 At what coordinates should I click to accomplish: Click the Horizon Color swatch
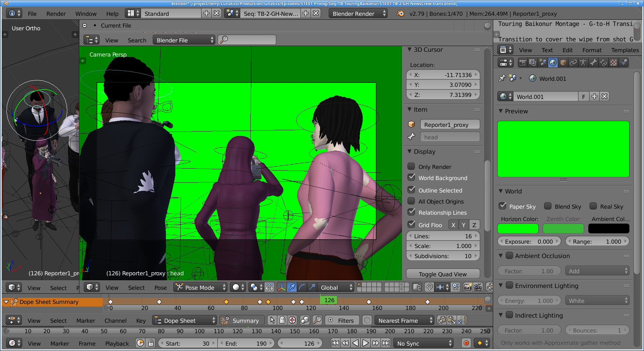pos(518,229)
